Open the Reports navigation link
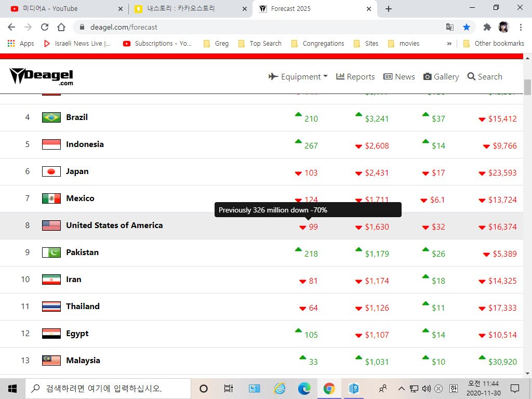This screenshot has width=532, height=399. tap(355, 76)
